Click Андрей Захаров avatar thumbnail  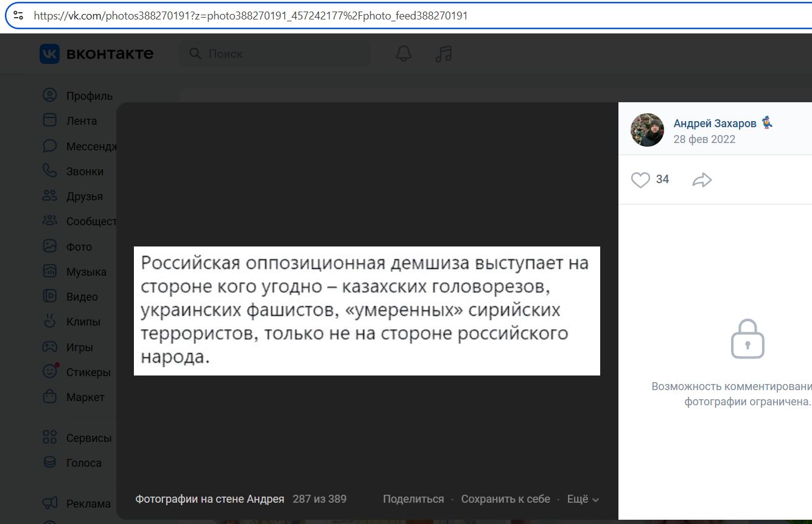(647, 130)
